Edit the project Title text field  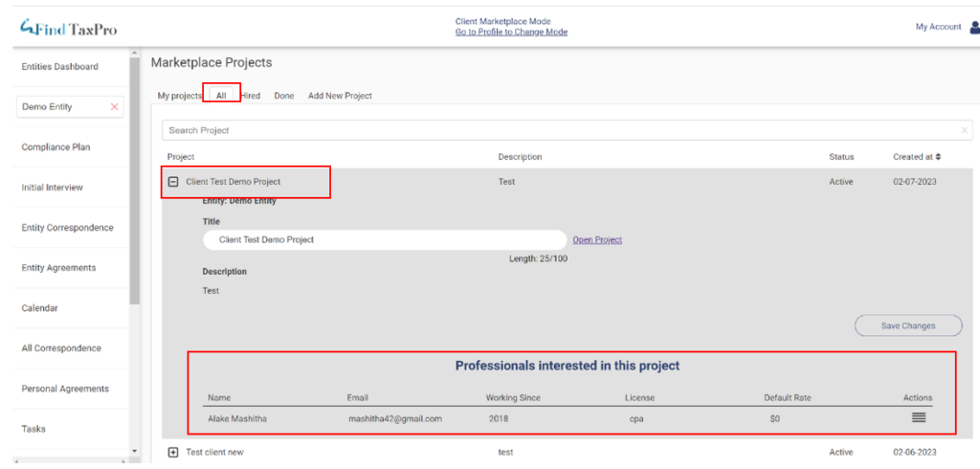point(383,240)
